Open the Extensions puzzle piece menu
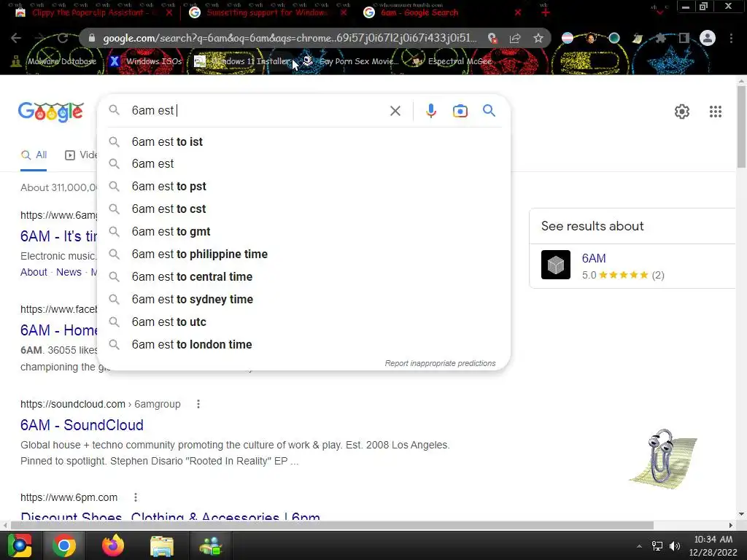Viewport: 747px width, 560px height. click(660, 38)
